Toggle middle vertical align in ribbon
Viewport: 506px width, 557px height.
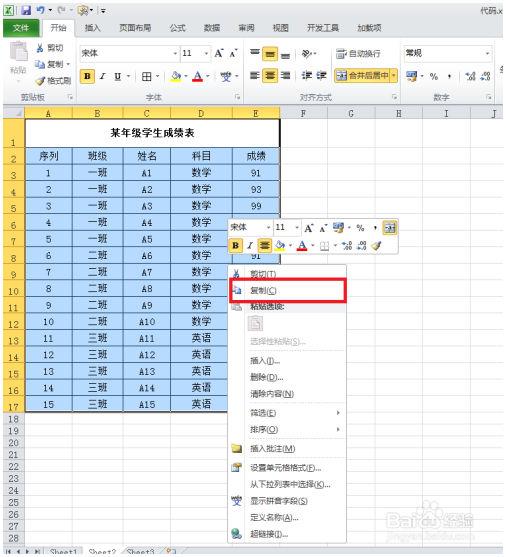pyautogui.click(x=270, y=54)
